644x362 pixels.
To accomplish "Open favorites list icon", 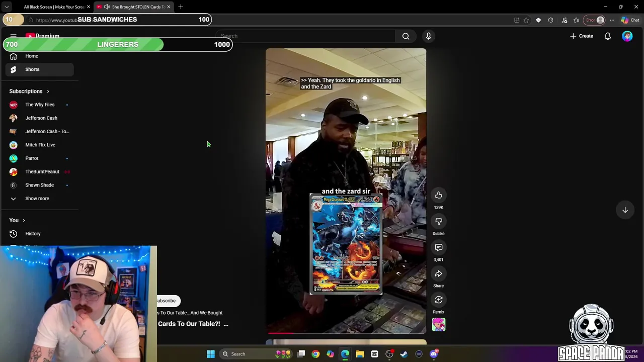I will click(576, 20).
